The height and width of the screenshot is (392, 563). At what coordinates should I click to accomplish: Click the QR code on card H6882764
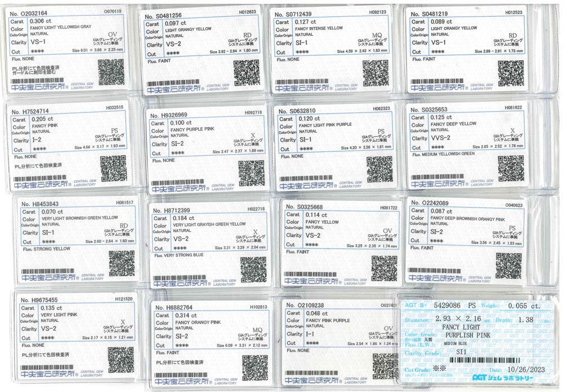tap(255, 367)
